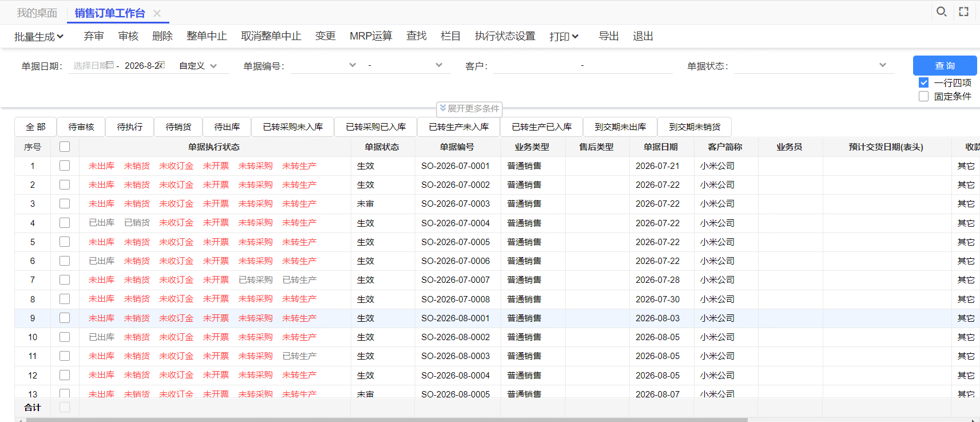Select the 全部 filter tab
Image resolution: width=980 pixels, height=422 pixels.
tap(35, 127)
